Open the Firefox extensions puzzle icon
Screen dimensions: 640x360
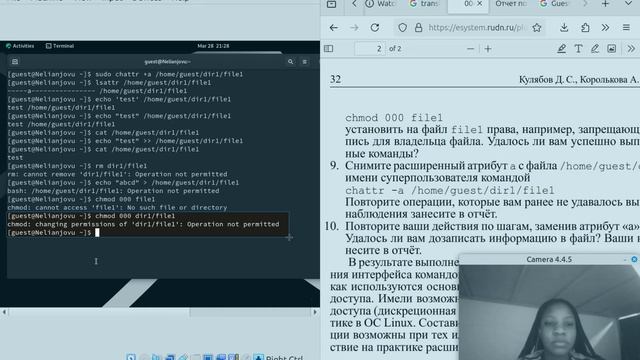pyautogui.click(x=585, y=28)
